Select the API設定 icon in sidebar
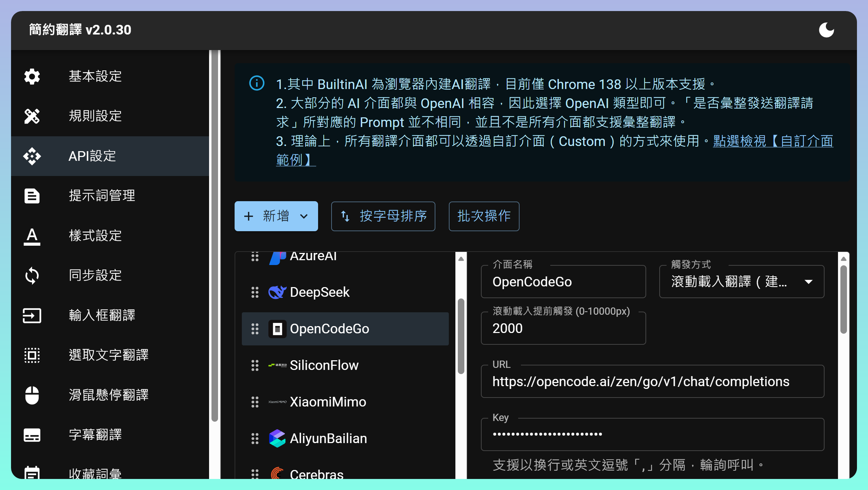The image size is (868, 490). click(x=32, y=156)
